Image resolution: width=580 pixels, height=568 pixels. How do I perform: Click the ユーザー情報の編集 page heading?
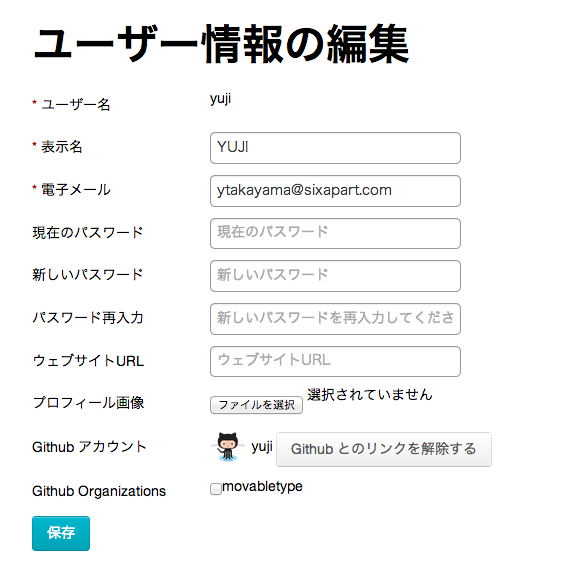[x=221, y=44]
